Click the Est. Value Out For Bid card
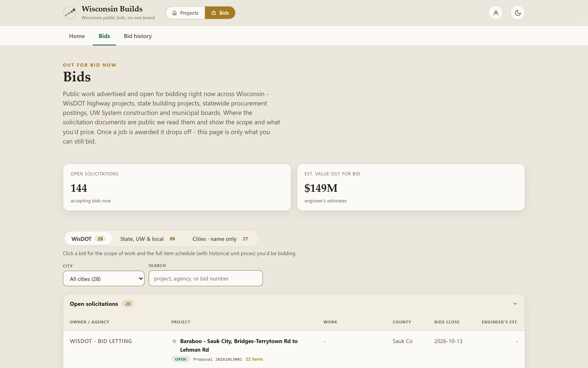Viewport: 588px width, 368px height. (x=411, y=187)
